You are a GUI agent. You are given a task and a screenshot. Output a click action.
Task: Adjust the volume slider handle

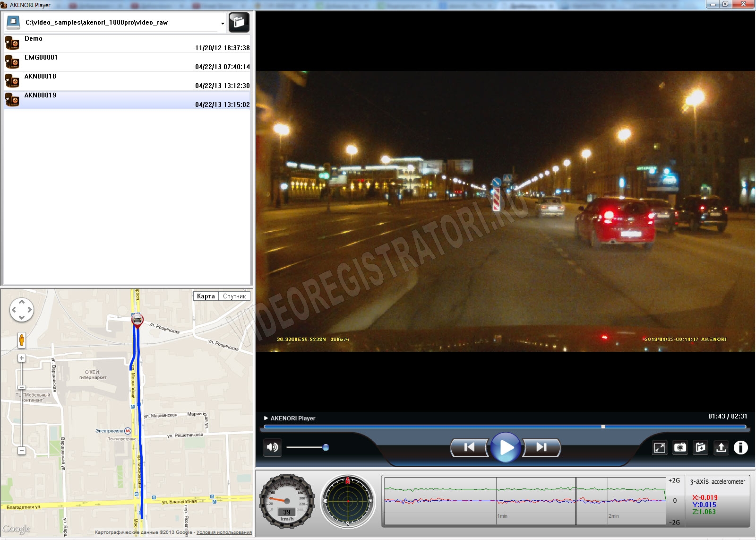pos(326,447)
